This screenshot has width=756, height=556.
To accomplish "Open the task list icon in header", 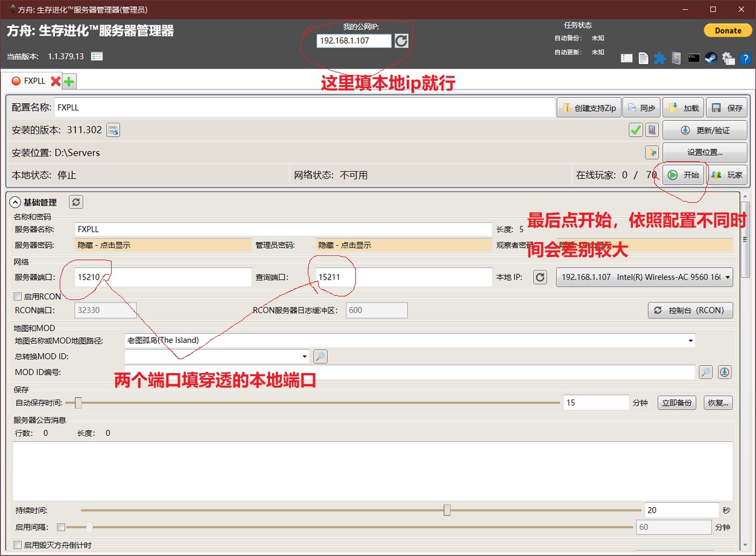I will click(x=627, y=59).
